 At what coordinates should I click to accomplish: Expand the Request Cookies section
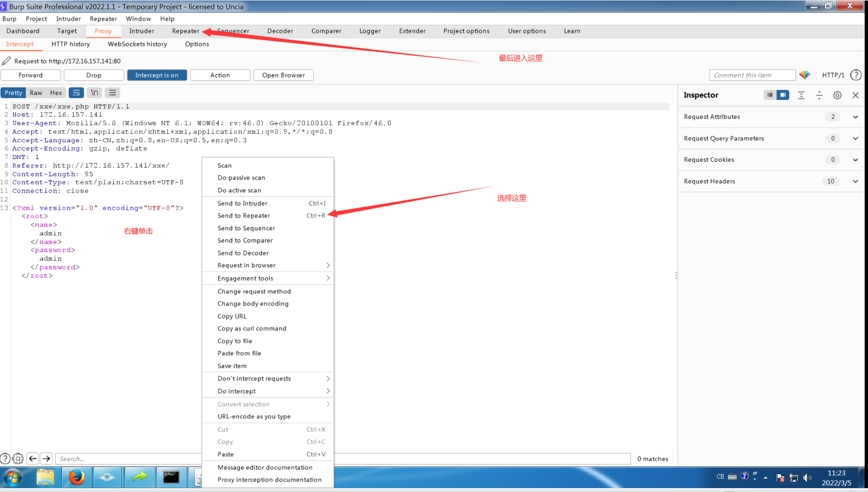click(855, 160)
